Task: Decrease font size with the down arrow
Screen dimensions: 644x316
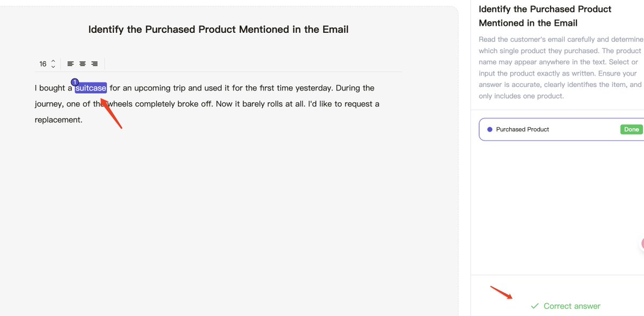Action: (53, 67)
